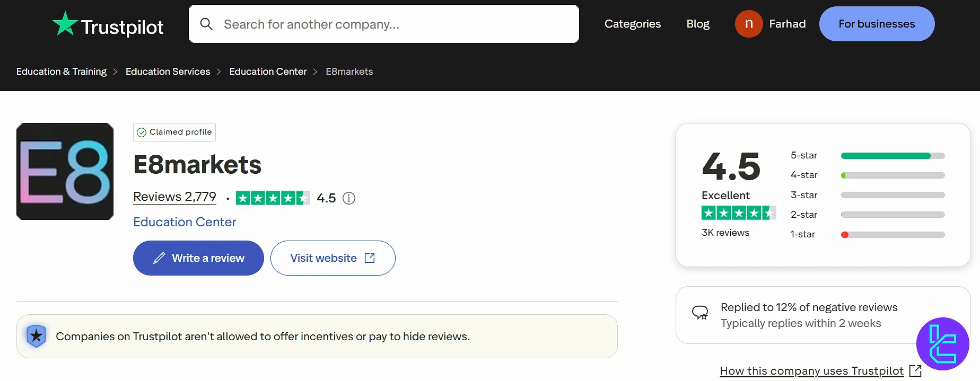Viewport: 980px width, 381px height.
Task: Expand the Education & Training breadcrumb
Action: [x=61, y=71]
